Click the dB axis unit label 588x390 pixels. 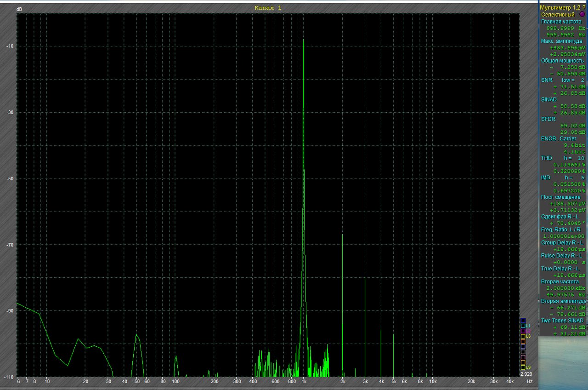tap(19, 9)
